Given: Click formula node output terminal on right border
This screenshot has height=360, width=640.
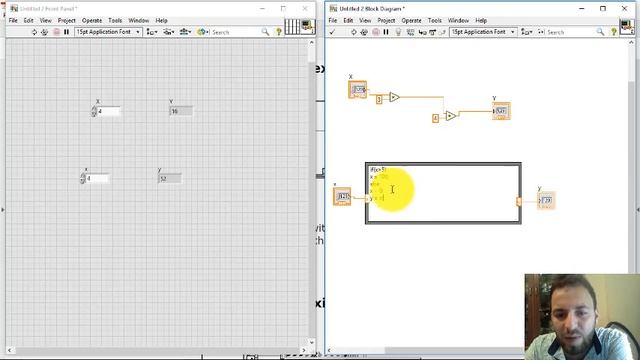Looking at the screenshot, I should click(519, 201).
